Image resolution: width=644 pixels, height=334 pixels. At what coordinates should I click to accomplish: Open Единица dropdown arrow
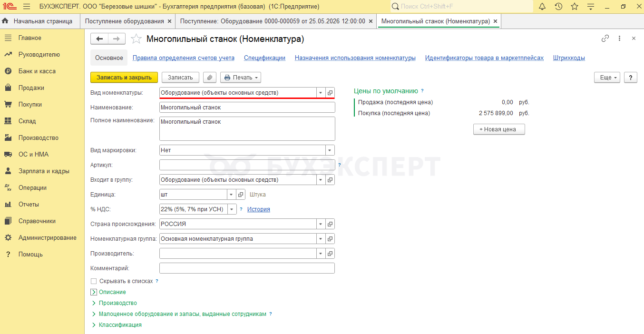pyautogui.click(x=231, y=195)
